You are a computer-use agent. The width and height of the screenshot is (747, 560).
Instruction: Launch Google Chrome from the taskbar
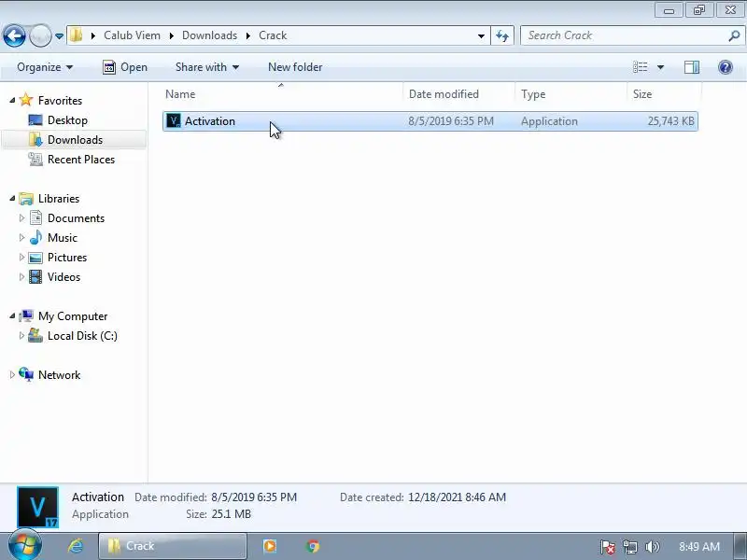pos(313,546)
